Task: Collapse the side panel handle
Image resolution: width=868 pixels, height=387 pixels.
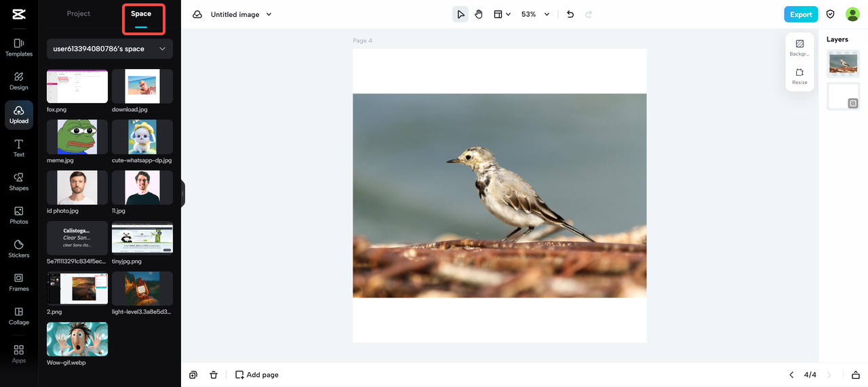Action: point(182,194)
